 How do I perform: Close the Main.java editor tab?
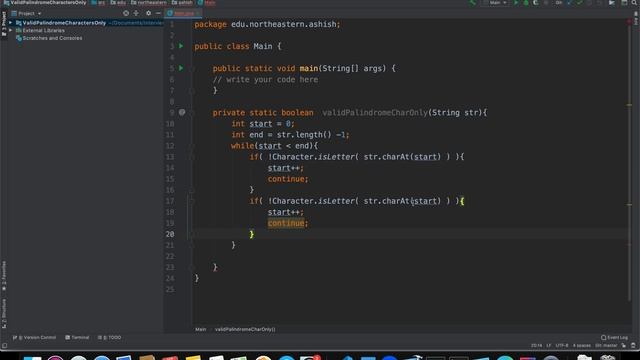(198, 13)
